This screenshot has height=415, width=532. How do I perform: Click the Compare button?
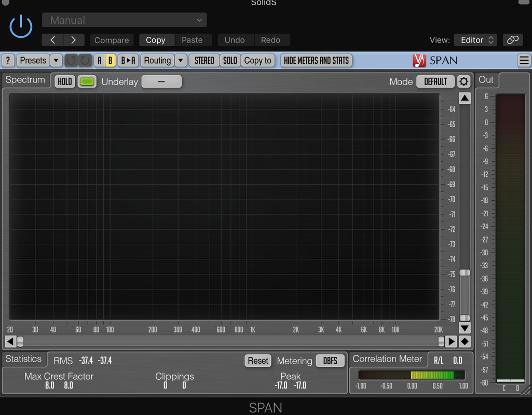[112, 40]
